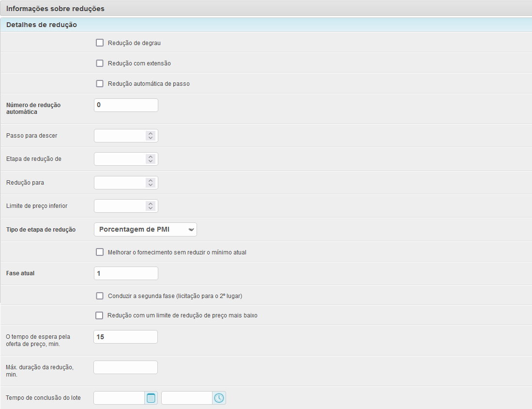Click the Redução para spinner arrows
This screenshot has height=409, width=532.
tap(151, 183)
